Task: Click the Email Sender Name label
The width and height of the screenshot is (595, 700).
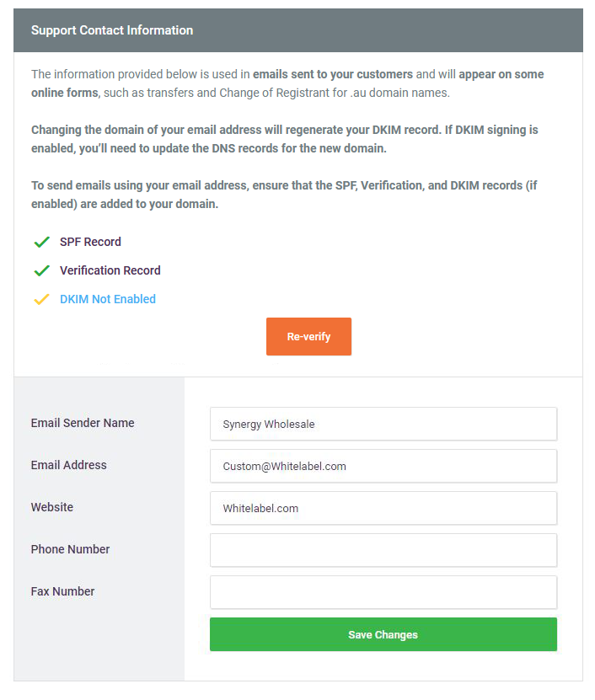Action: point(83,423)
